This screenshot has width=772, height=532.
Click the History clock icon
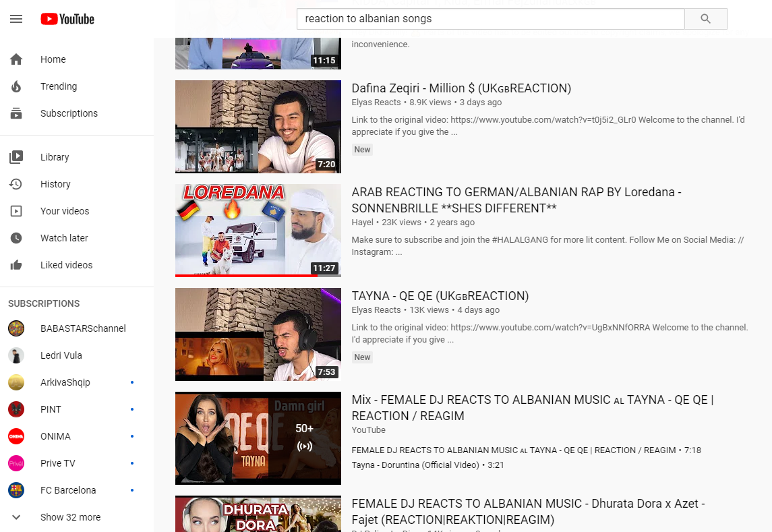16,184
